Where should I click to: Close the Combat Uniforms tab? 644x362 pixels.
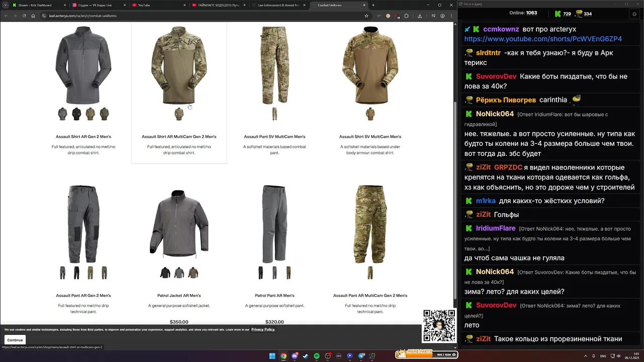click(x=364, y=5)
